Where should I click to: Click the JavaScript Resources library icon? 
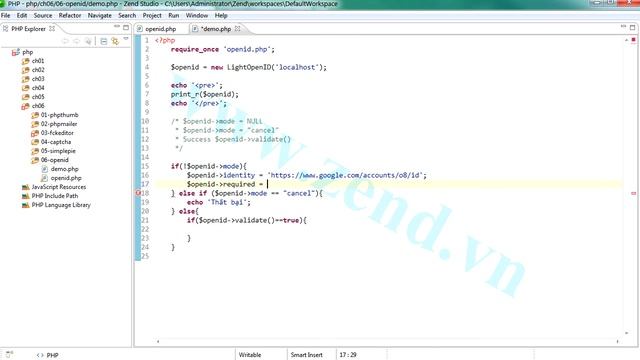(x=25, y=187)
